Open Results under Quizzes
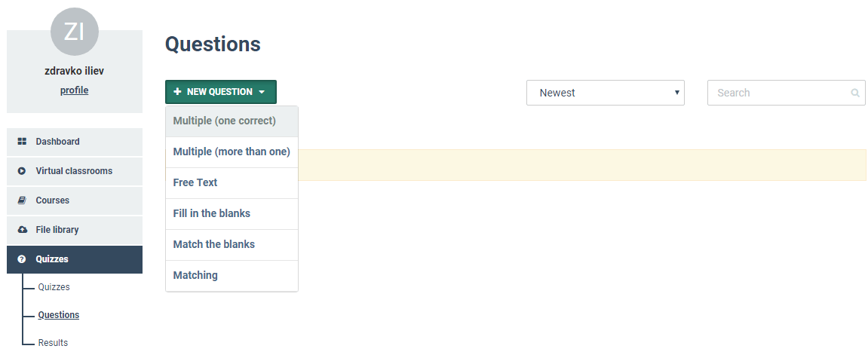Viewport: 868px width, 355px height. click(x=53, y=343)
